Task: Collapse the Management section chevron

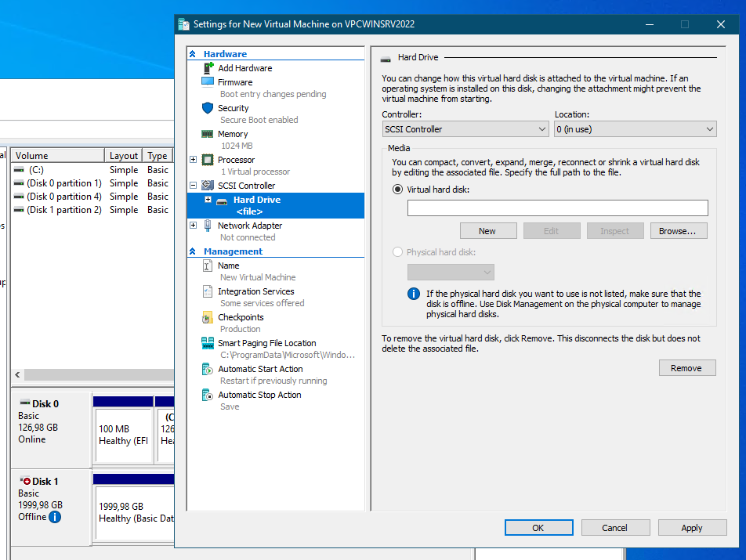Action: tap(193, 251)
